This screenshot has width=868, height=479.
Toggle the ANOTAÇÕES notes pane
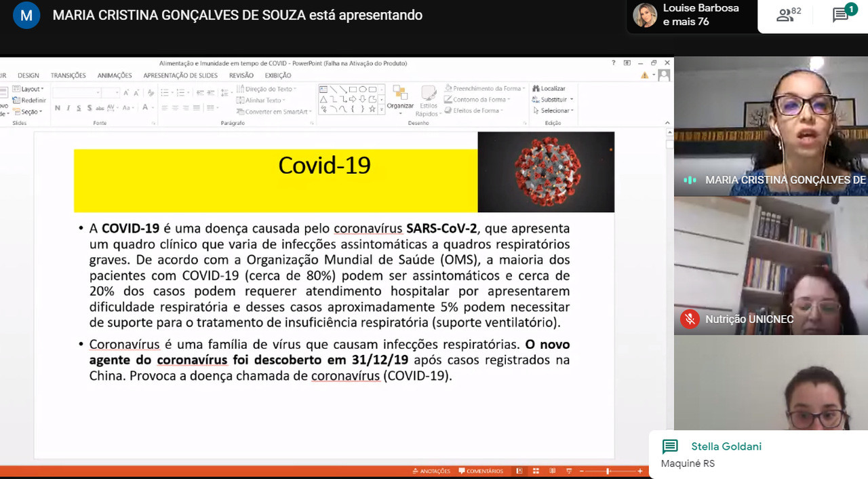coord(431,471)
